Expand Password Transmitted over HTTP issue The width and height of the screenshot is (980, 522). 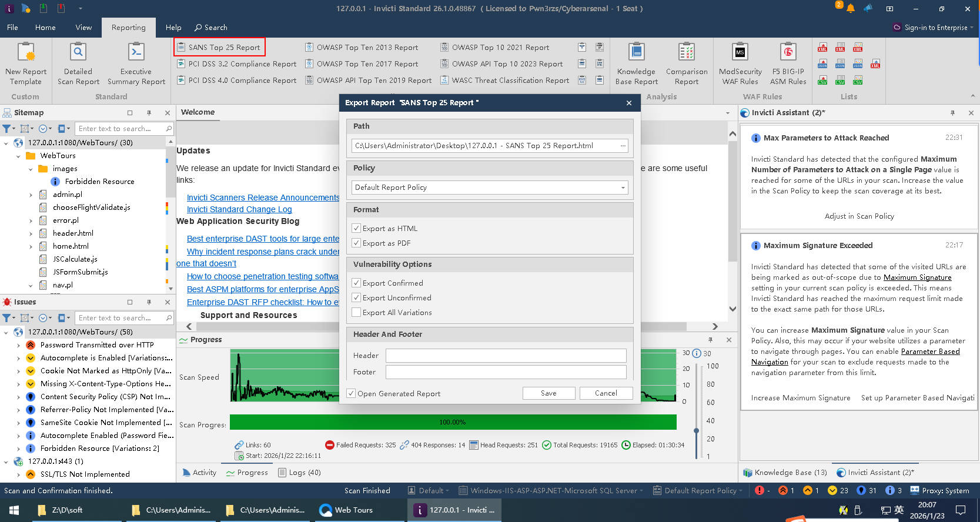click(x=18, y=345)
